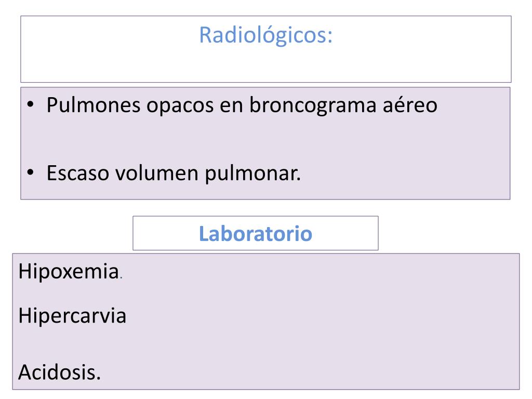Click the Laboratorio heading

(256, 233)
